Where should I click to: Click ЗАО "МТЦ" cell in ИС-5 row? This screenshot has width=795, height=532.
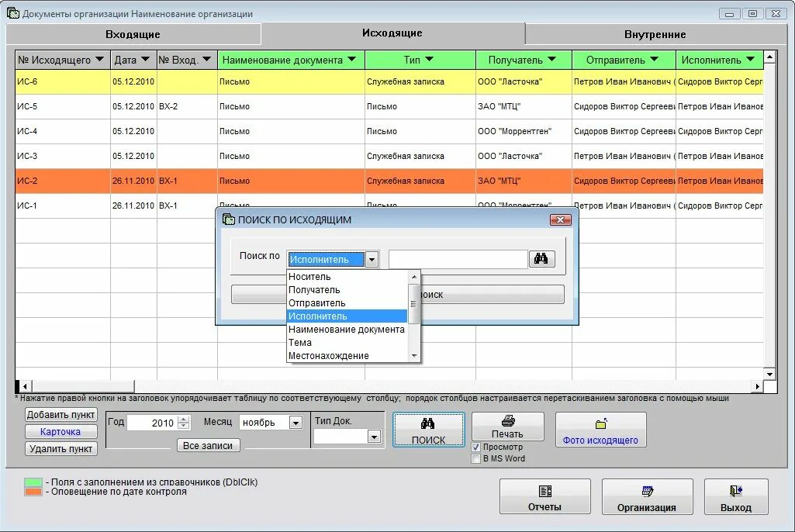click(x=524, y=106)
